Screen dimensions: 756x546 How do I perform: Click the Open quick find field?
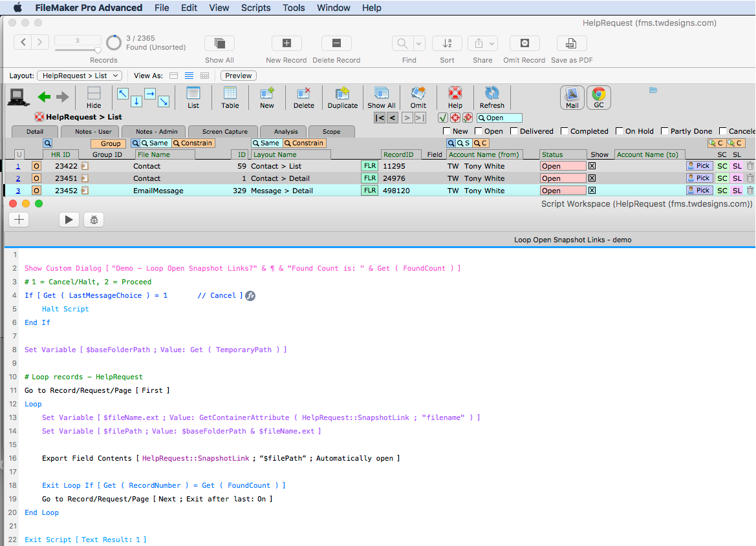[499, 118]
